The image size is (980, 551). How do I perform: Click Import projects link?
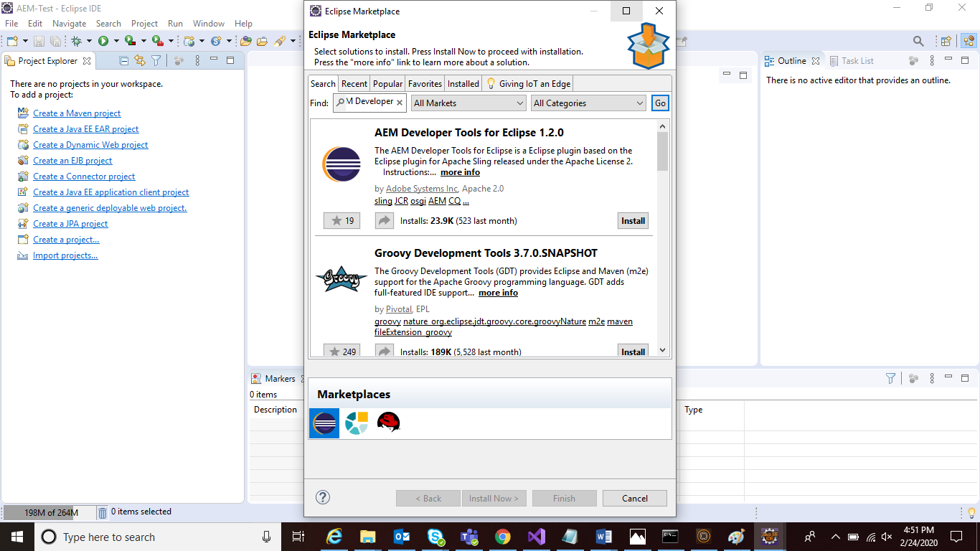click(65, 255)
